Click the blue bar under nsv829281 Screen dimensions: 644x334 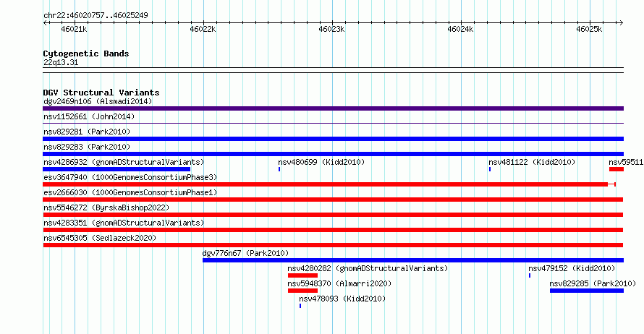[x=333, y=139]
